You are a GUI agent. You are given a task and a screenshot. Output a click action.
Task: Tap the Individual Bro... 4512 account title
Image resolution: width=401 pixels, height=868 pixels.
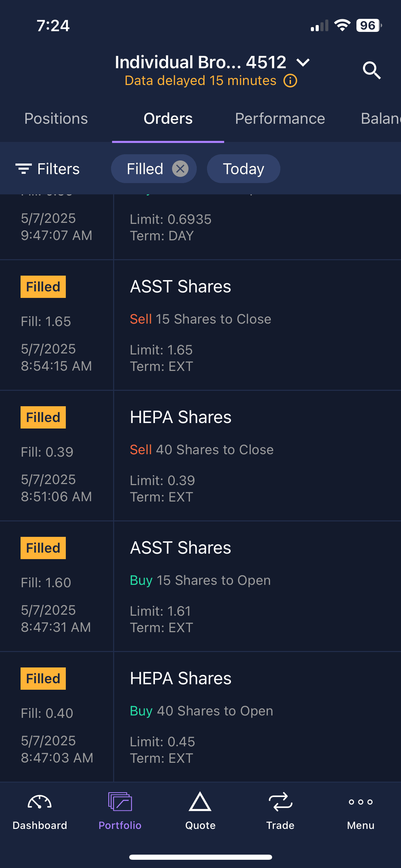(200, 62)
